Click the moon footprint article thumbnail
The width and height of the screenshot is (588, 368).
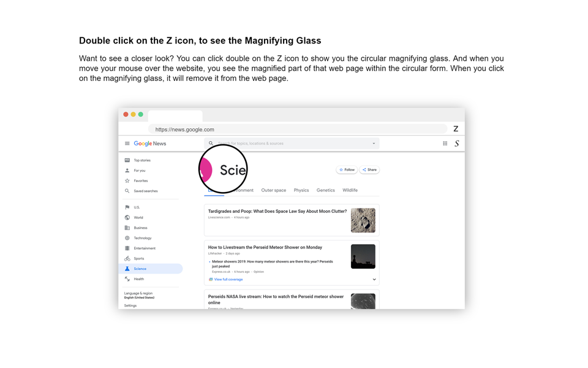tap(363, 220)
